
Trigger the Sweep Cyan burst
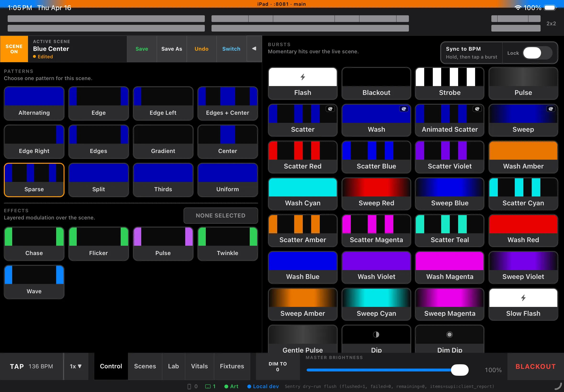point(376,304)
